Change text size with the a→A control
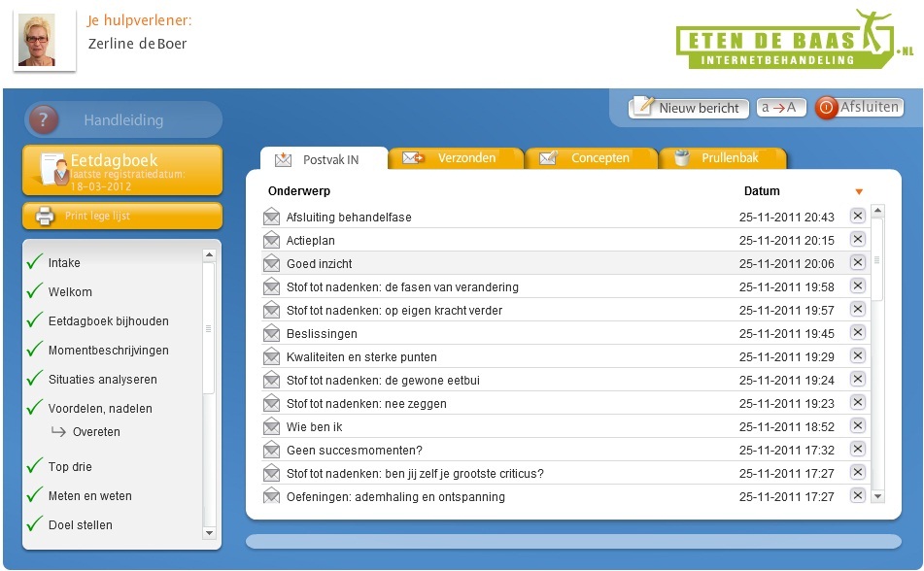Image resolution: width=924 pixels, height=571 pixels. 780,108
